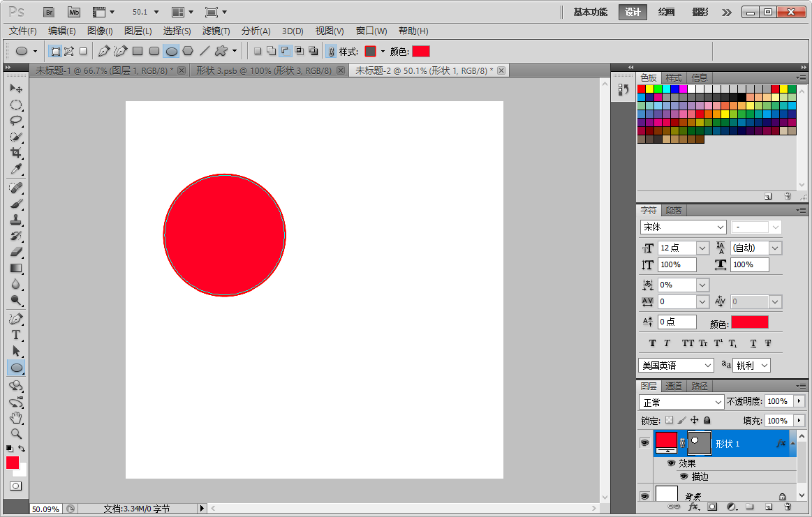Select the Move tool in the toolbox

(16, 89)
